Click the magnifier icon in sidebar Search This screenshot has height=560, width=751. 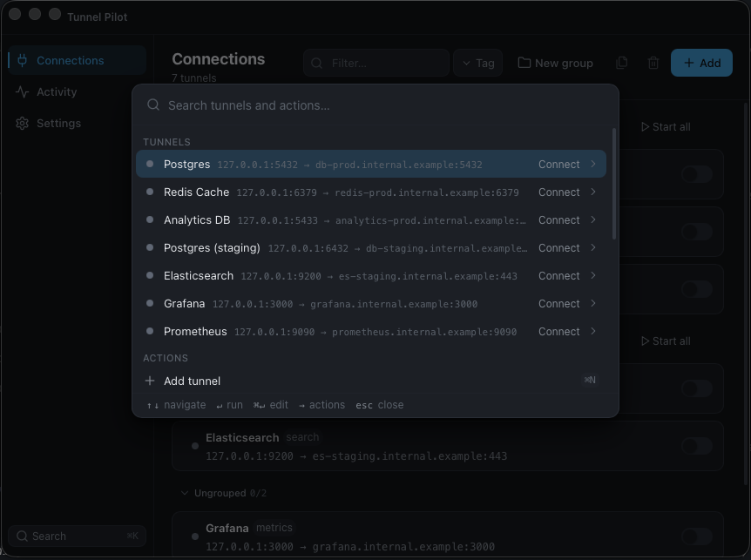22,536
